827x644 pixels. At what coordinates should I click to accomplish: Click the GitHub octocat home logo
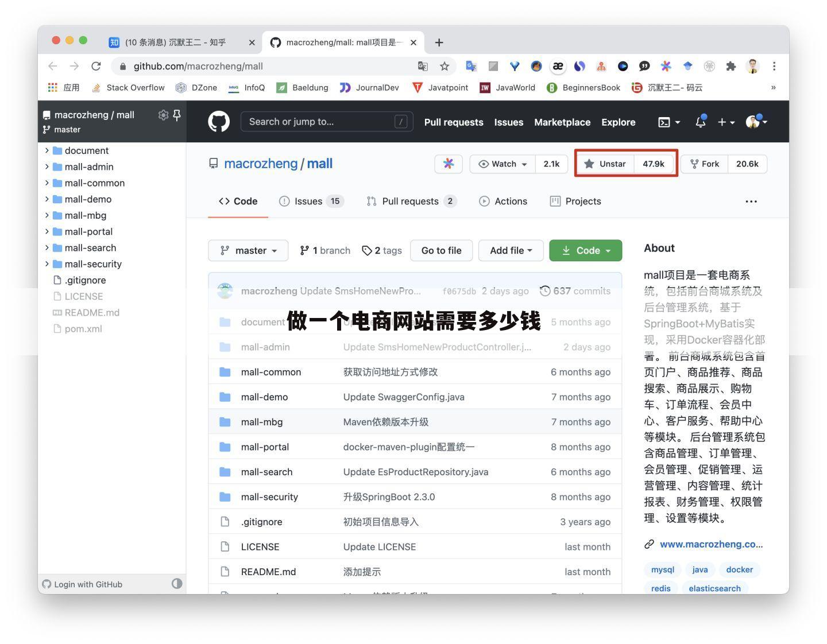218,121
